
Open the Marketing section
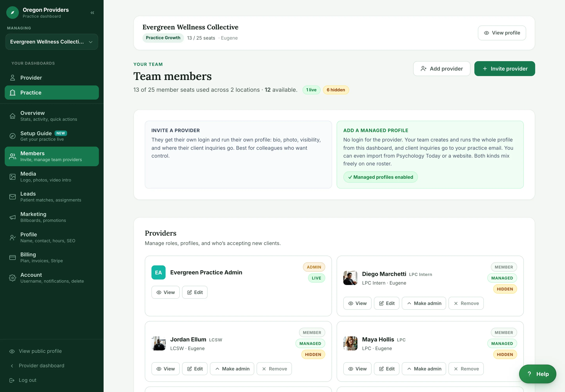[x=52, y=217]
